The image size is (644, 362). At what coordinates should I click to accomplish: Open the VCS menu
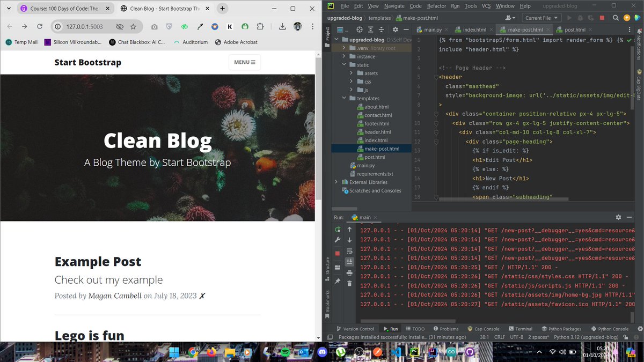pos(486,6)
